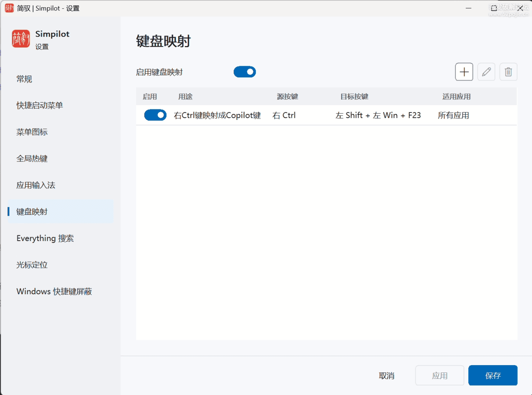This screenshot has height=395, width=532.
Task: Open Everything 搜索 settings
Action: pos(60,238)
